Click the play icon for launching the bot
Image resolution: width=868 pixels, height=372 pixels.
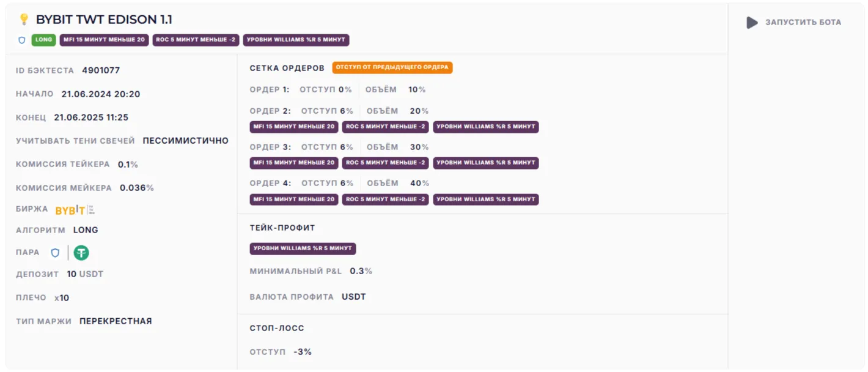point(752,23)
